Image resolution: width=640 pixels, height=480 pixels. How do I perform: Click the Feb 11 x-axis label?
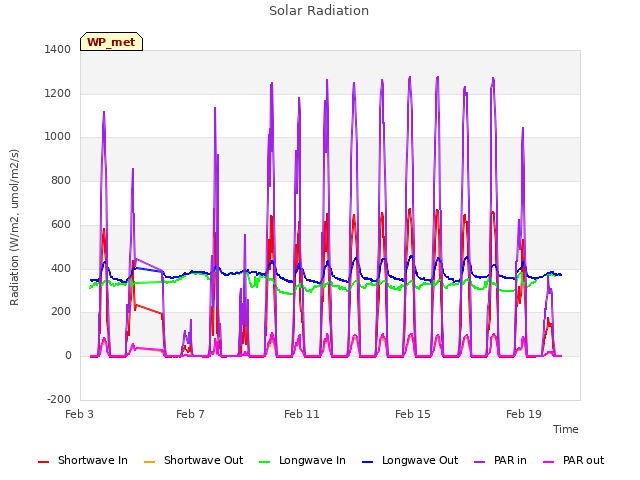coord(301,414)
